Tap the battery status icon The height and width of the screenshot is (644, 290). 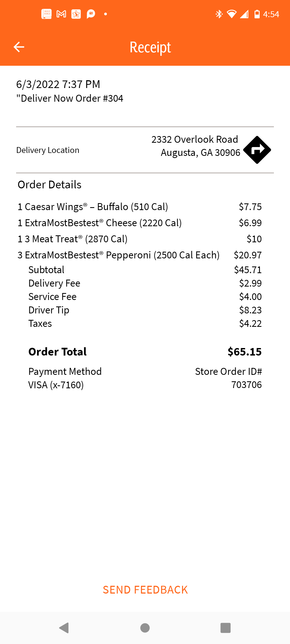click(x=257, y=14)
